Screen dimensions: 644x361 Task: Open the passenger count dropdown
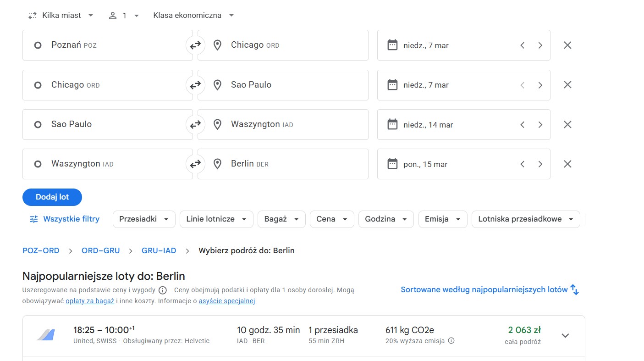pyautogui.click(x=124, y=16)
